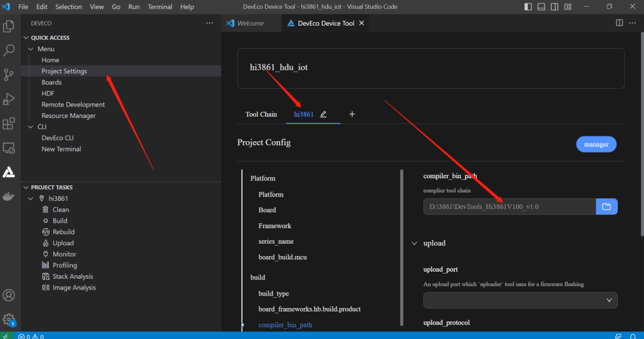
Task: Open the Explorer view in activity bar
Action: click(x=9, y=26)
